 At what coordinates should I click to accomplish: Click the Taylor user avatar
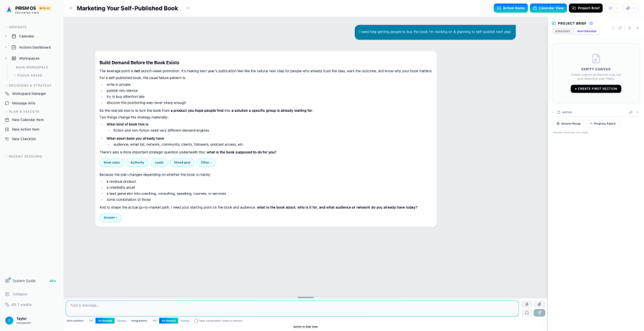9,320
